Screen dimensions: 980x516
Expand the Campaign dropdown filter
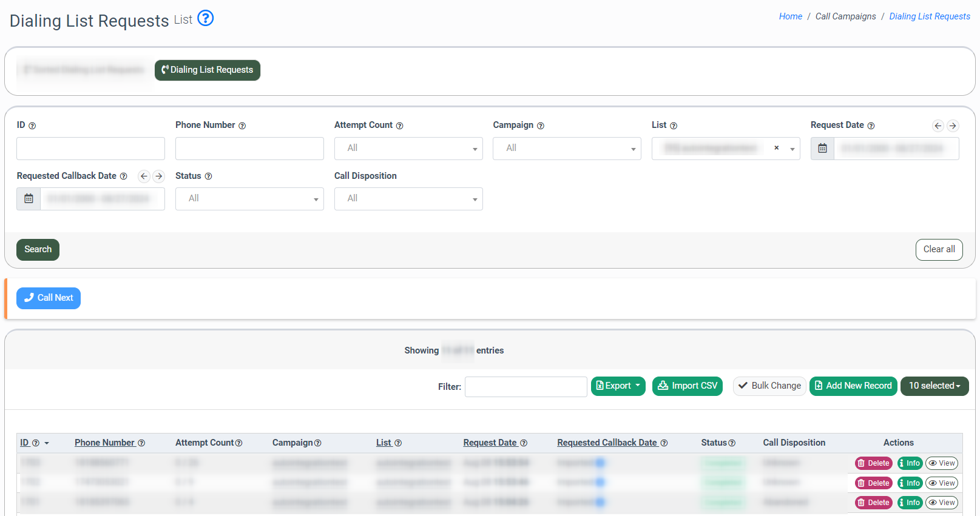567,149
